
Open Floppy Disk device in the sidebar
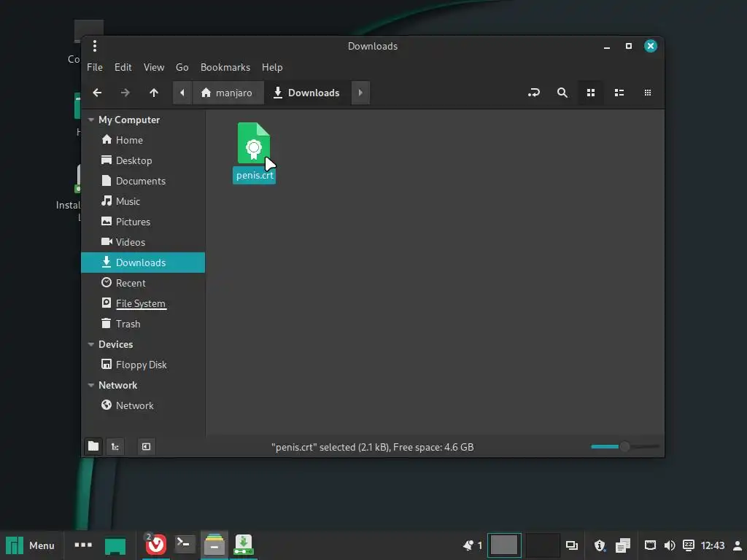coord(143,365)
